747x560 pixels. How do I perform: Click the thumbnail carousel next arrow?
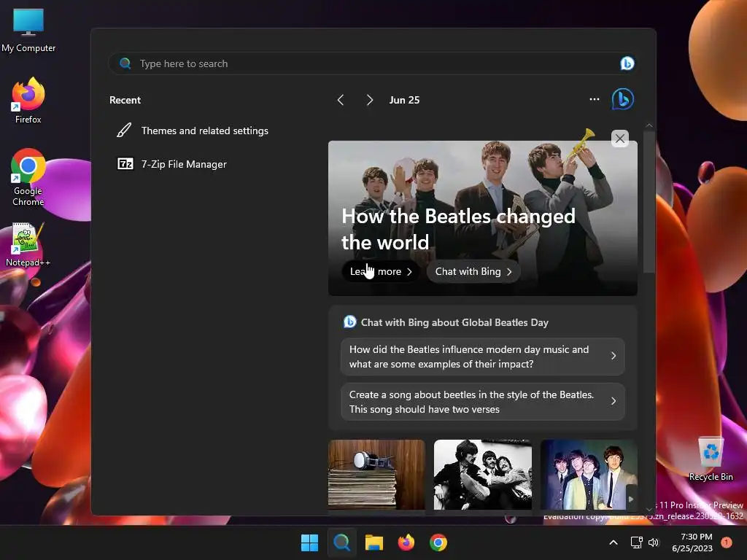631,499
